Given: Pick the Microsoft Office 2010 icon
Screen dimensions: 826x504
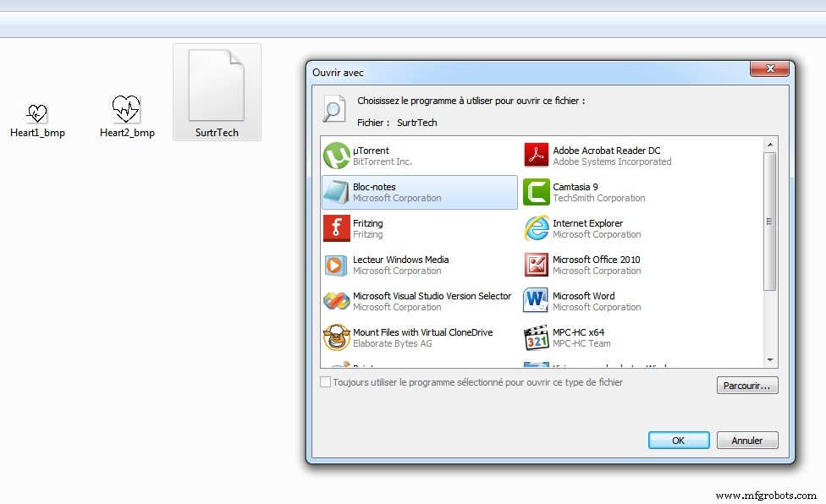Looking at the screenshot, I should pos(537,266).
